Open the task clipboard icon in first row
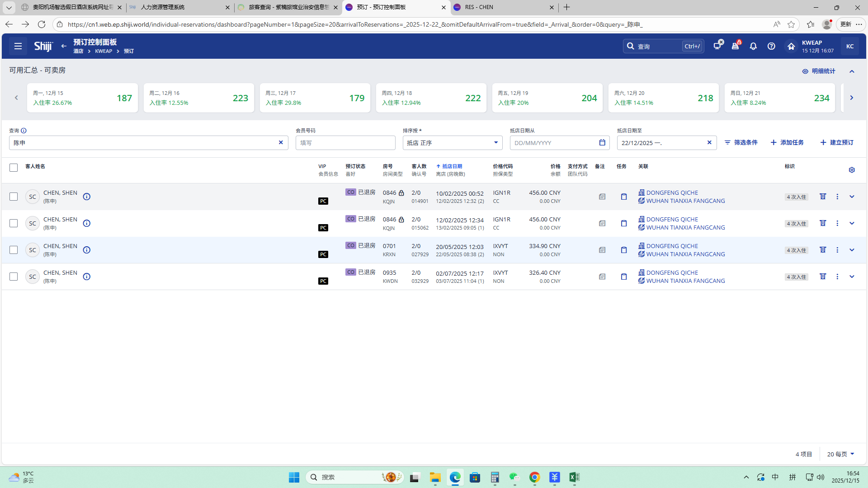 pyautogui.click(x=624, y=197)
